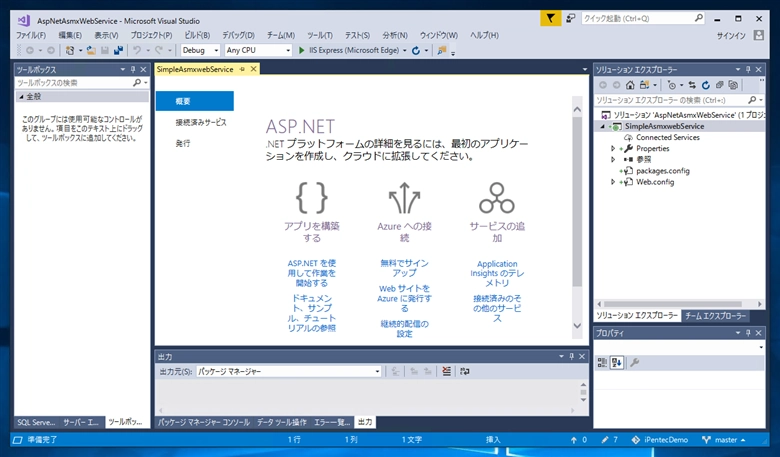
Task: Open the ファイル(F) menu
Action: pos(31,35)
